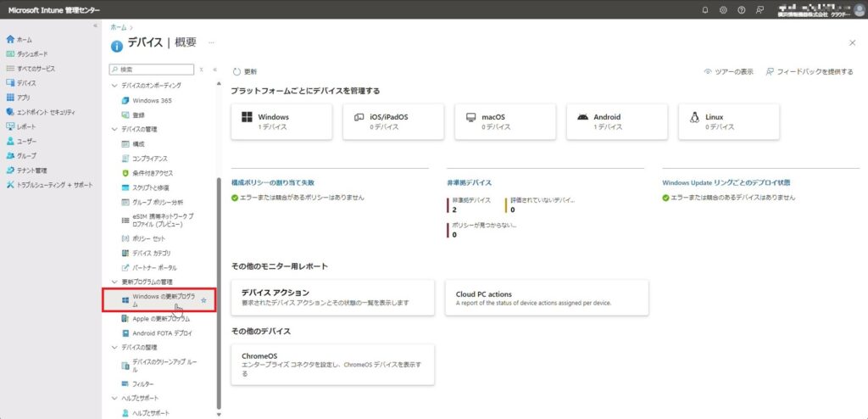Open the Cloud PC actions report card
Image resolution: width=868 pixels, height=419 pixels.
[547, 298]
